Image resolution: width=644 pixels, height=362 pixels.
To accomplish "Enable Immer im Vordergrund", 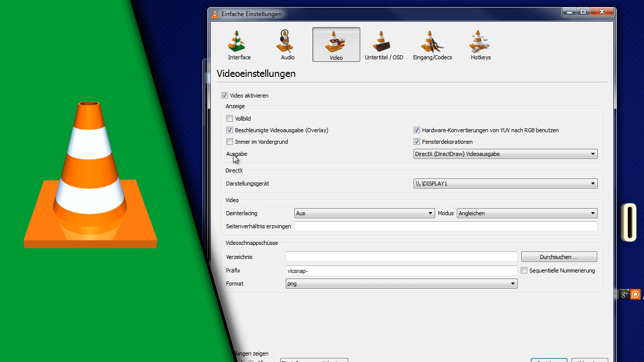I will tap(229, 141).
